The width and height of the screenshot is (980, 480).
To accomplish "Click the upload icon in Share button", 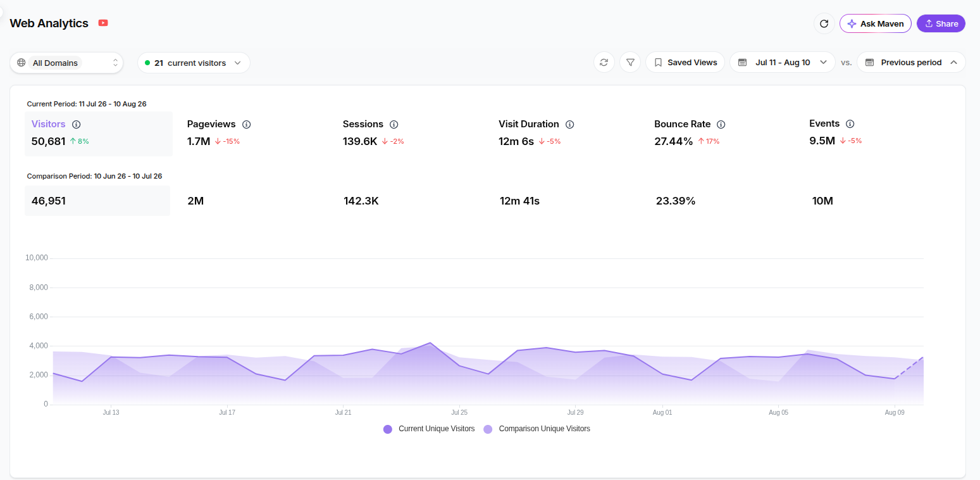I will pos(929,23).
